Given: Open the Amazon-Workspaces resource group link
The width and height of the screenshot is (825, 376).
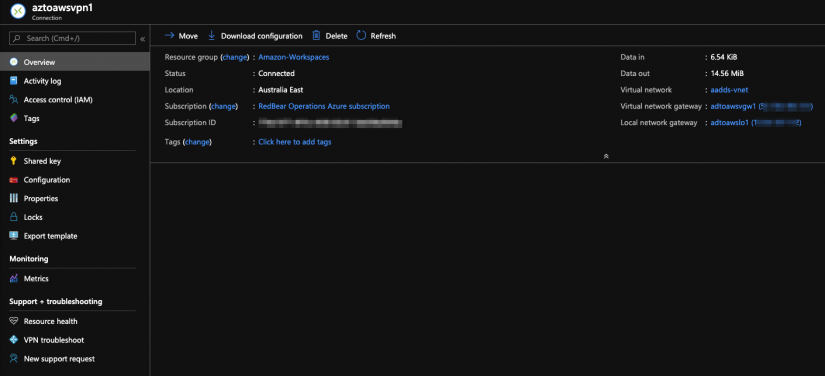Looking at the screenshot, I should point(294,57).
